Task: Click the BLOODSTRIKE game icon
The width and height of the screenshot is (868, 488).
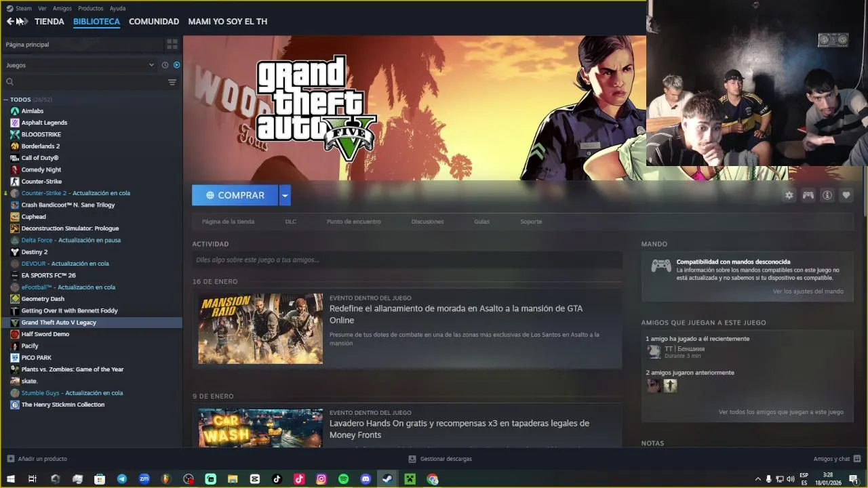Action: [x=15, y=134]
